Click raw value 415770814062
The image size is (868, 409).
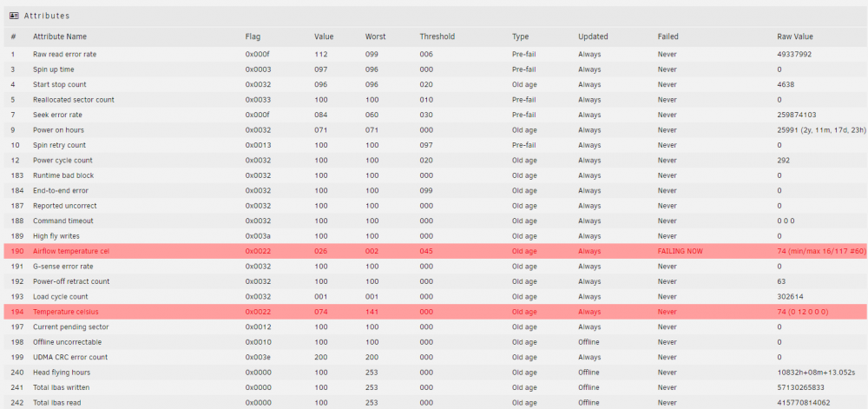(803, 402)
